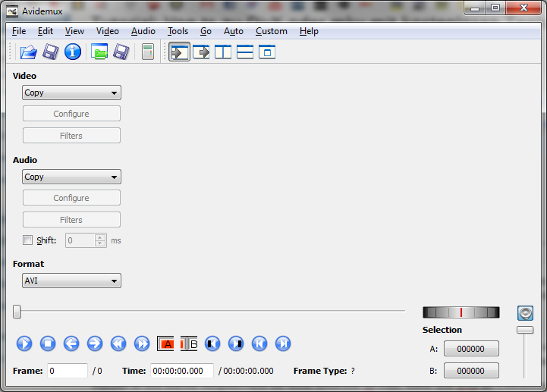Select the Output preview mode icon
Viewport: 547px width, 392px height.
[x=201, y=52]
